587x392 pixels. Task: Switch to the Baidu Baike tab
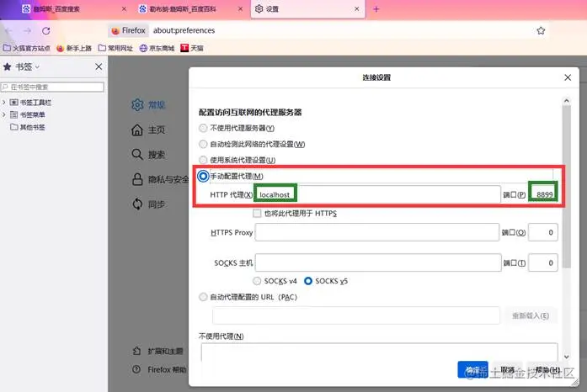pyautogui.click(x=191, y=9)
